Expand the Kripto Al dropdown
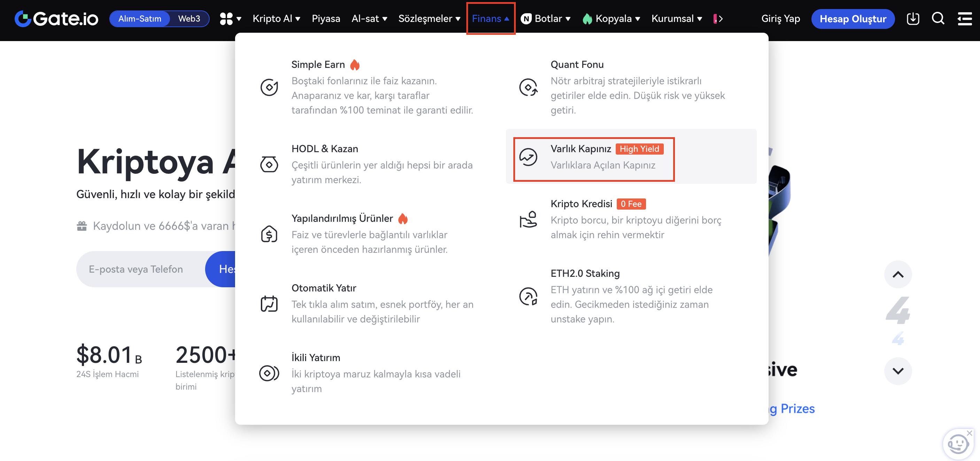Image resolution: width=980 pixels, height=461 pixels. pos(276,19)
